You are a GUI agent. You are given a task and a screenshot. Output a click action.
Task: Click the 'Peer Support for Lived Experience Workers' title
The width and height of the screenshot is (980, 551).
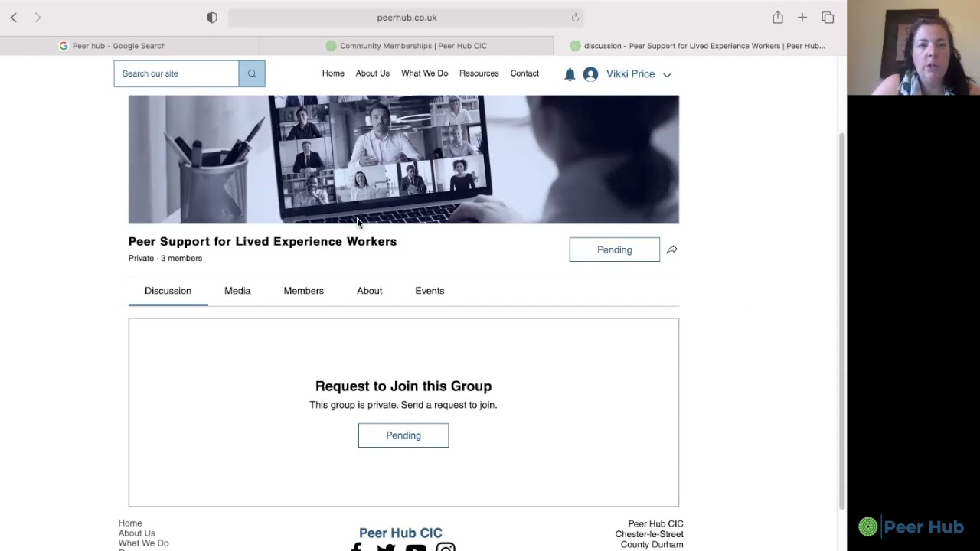click(x=263, y=241)
